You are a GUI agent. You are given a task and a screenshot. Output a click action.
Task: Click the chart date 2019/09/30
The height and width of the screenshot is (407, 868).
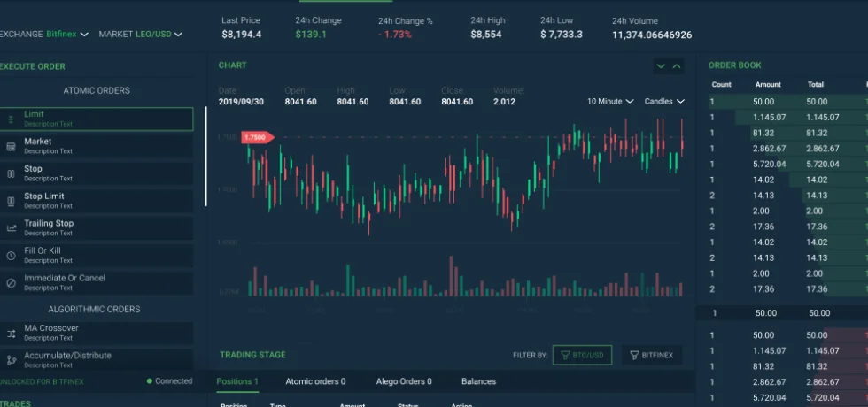241,102
